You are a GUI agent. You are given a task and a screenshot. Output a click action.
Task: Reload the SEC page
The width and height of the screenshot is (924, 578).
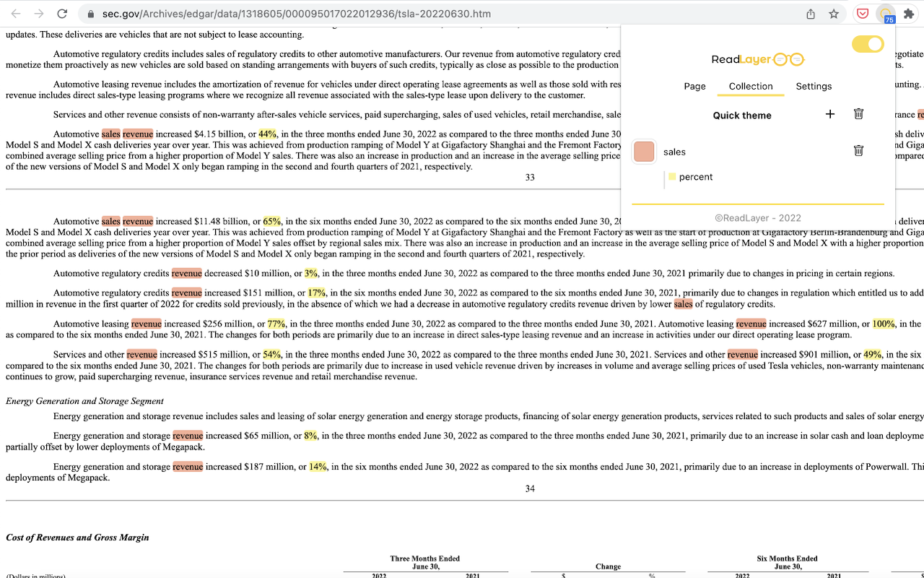point(62,14)
